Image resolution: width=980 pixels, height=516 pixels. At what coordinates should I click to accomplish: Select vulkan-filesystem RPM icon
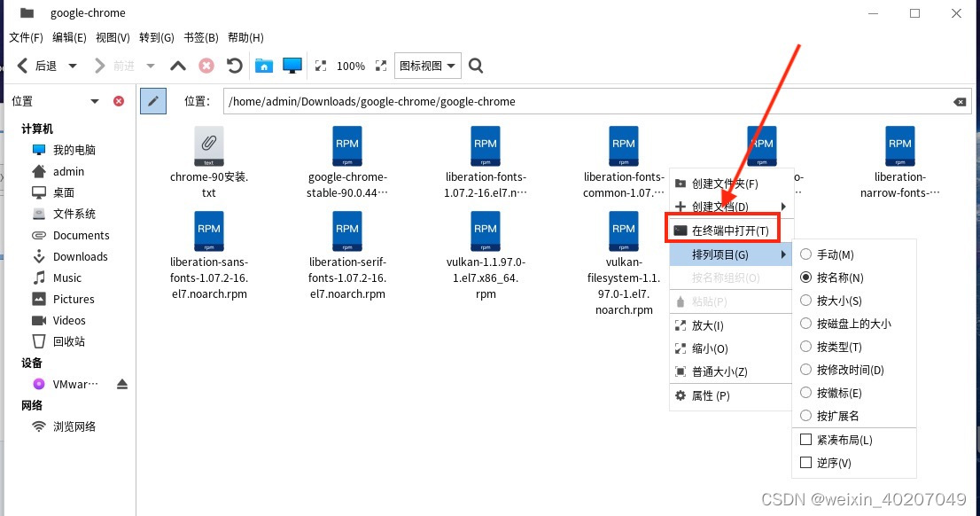[624, 231]
